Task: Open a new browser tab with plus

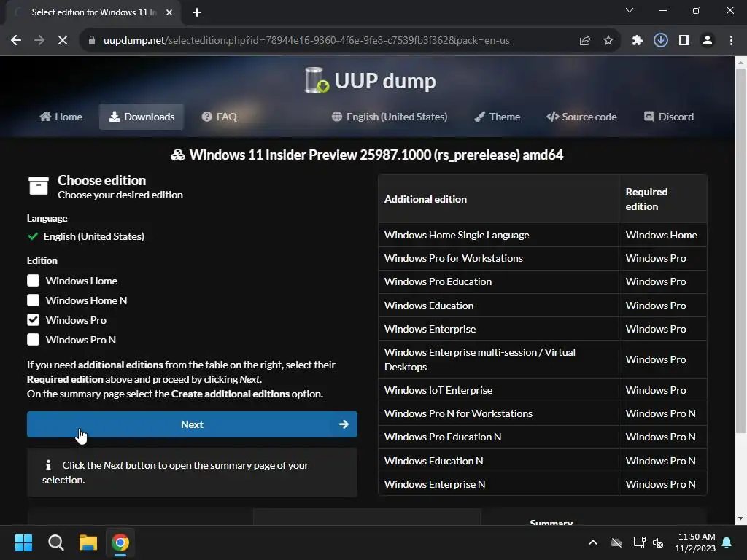Action: point(197,12)
